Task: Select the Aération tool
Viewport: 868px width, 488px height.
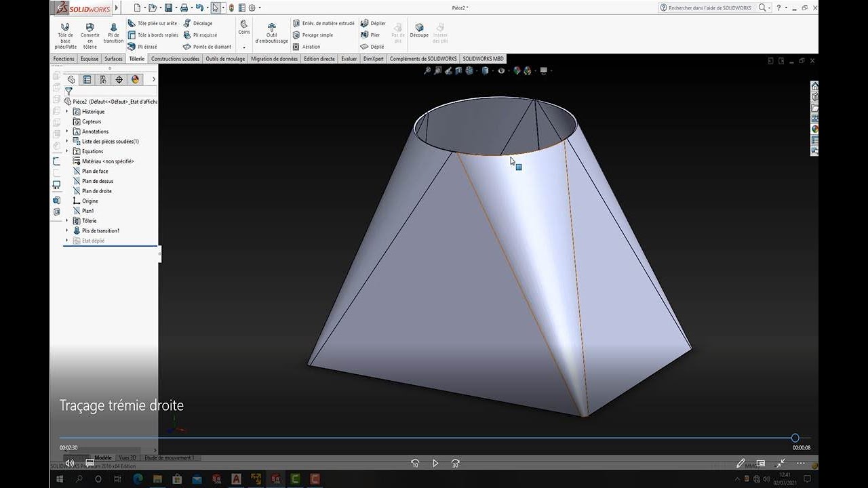Action: 307,47
